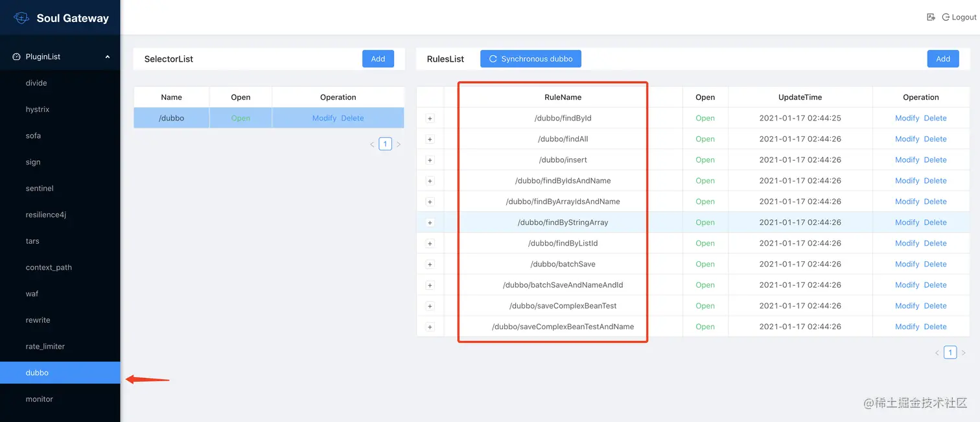980x422 pixels.
Task: Click Synchronous dubbo button
Action: (x=531, y=59)
